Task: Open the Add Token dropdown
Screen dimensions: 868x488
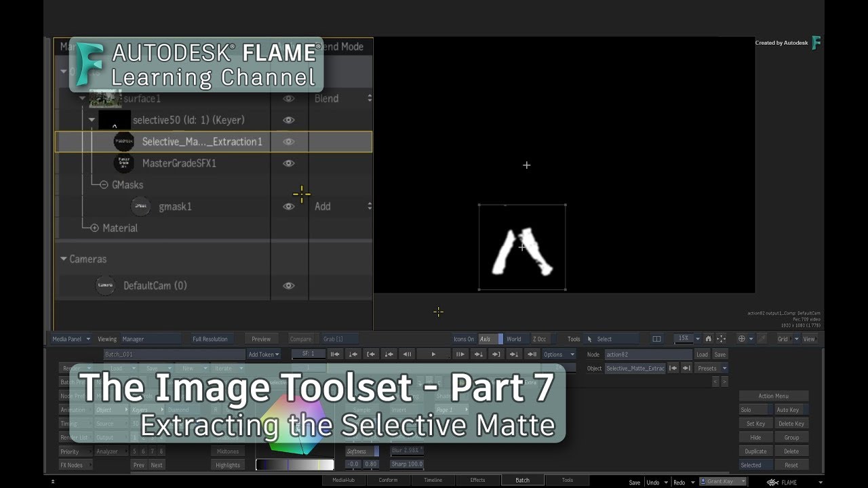Action: point(264,354)
